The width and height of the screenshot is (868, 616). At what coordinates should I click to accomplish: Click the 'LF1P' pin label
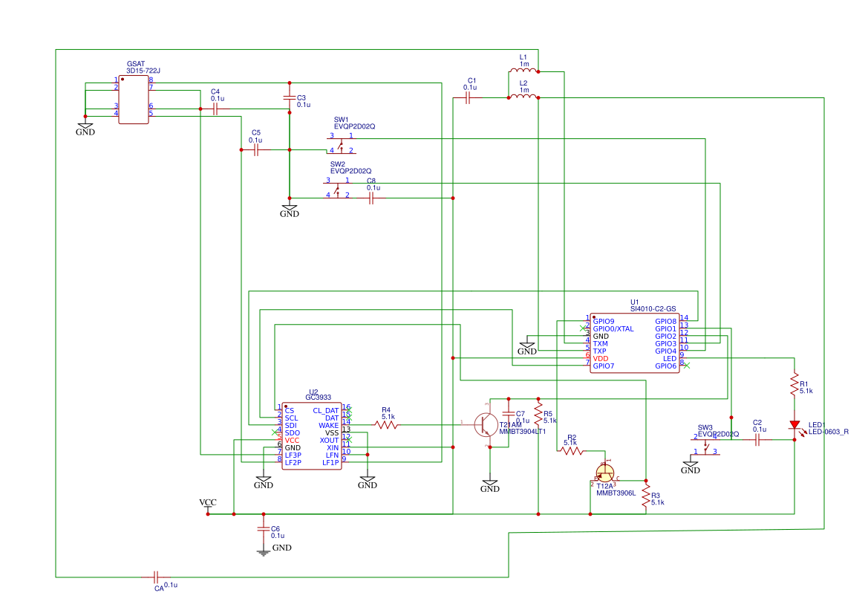point(331,462)
